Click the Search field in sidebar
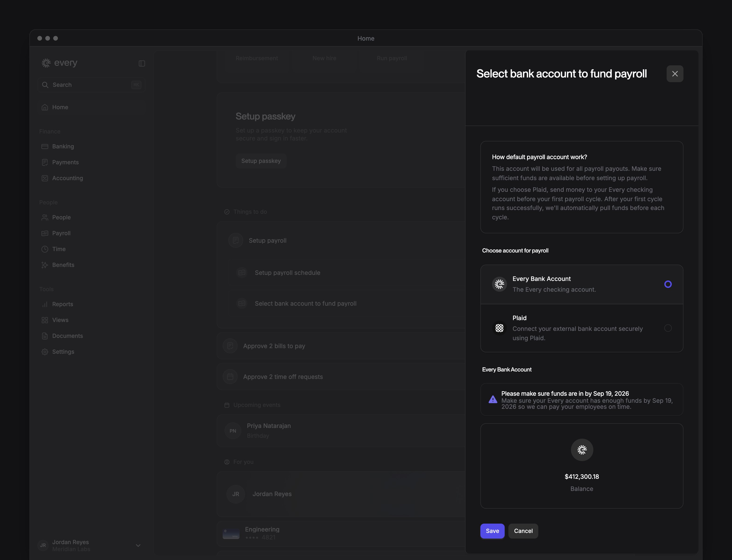 pyautogui.click(x=91, y=85)
